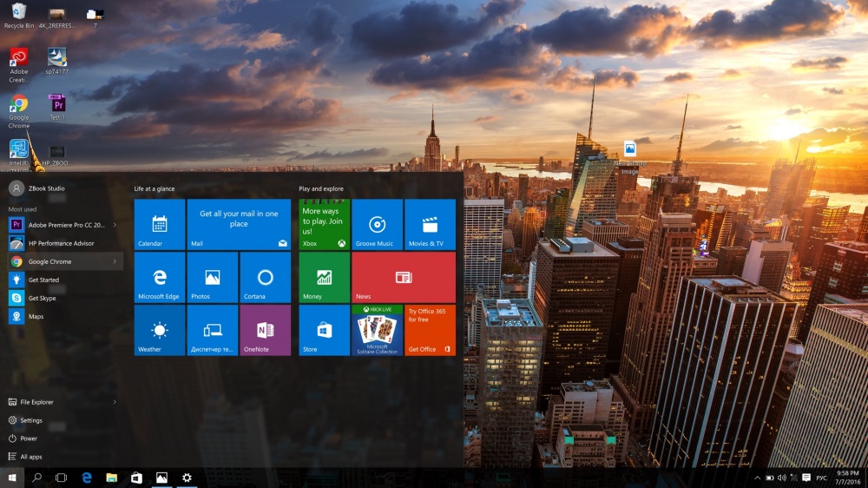Expand File Explorer jump list arrow
Screen dimensions: 868x488
click(115, 401)
